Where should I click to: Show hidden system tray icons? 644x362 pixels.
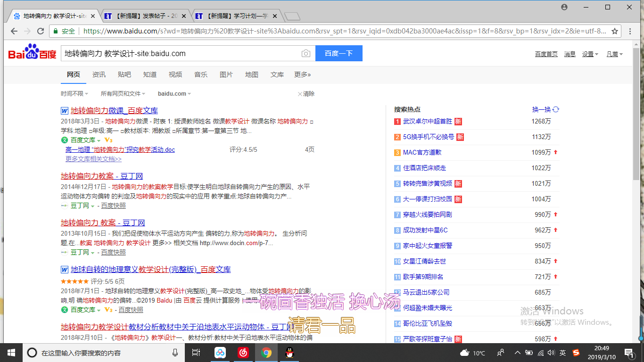[518, 353]
